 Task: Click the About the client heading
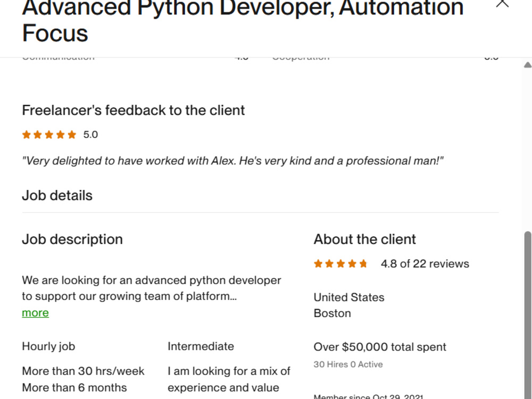365,239
